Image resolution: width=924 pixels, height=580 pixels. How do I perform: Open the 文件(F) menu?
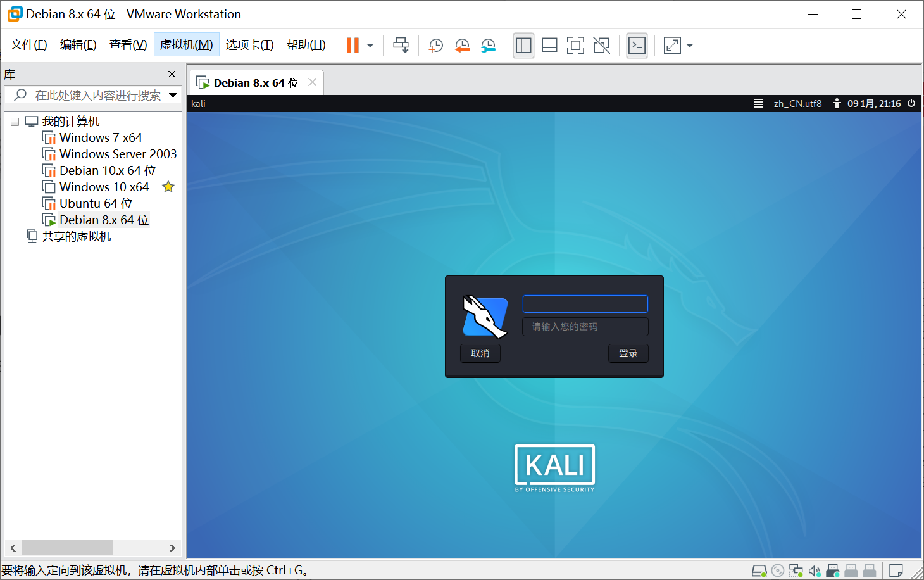pos(29,45)
